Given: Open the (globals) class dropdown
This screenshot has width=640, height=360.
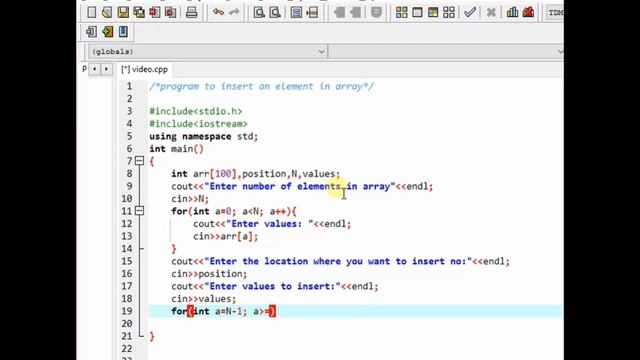Looking at the screenshot, I should coord(207,52).
